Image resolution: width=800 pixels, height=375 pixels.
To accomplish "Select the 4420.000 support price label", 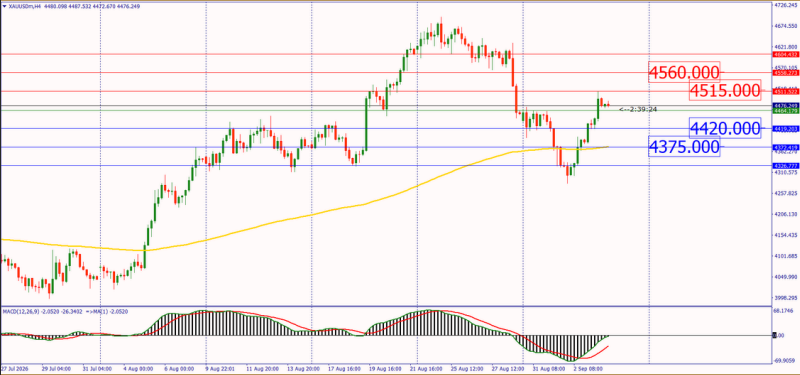I will [x=724, y=128].
